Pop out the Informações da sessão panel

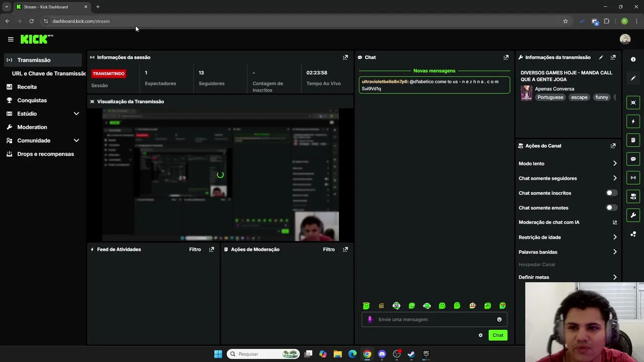[345, 57]
